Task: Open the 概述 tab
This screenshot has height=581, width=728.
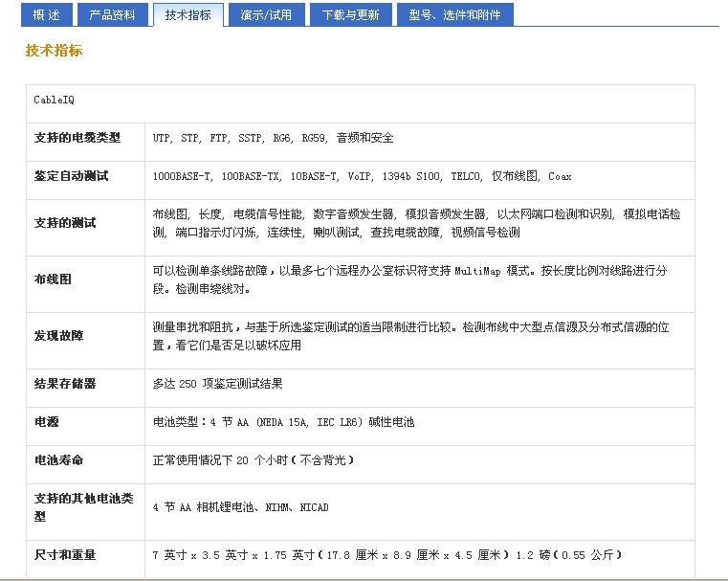Action: [x=47, y=15]
